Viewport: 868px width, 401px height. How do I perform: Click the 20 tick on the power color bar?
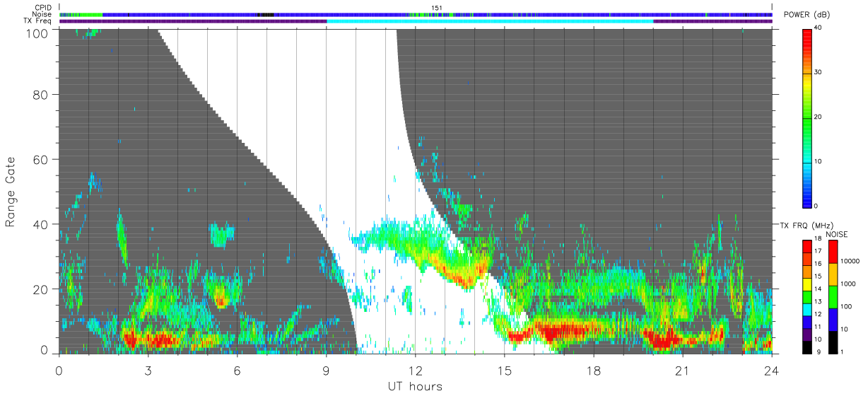(x=819, y=117)
